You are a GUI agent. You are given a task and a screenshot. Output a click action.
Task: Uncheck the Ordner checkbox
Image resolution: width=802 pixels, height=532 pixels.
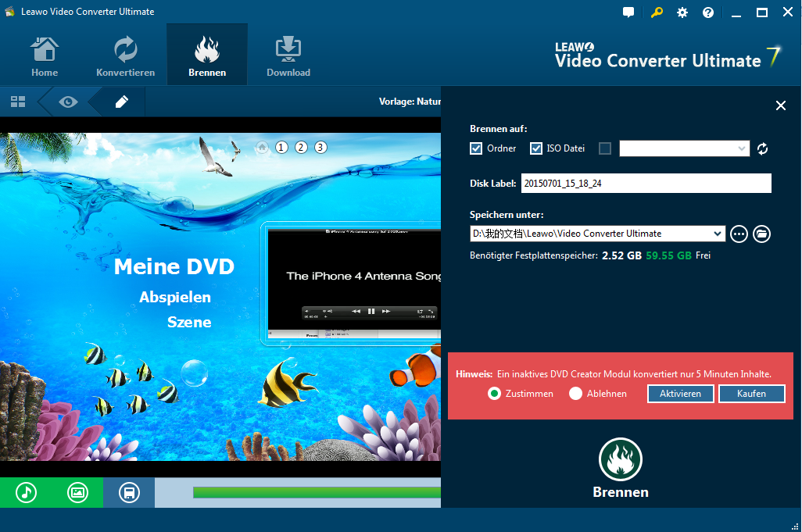[476, 148]
